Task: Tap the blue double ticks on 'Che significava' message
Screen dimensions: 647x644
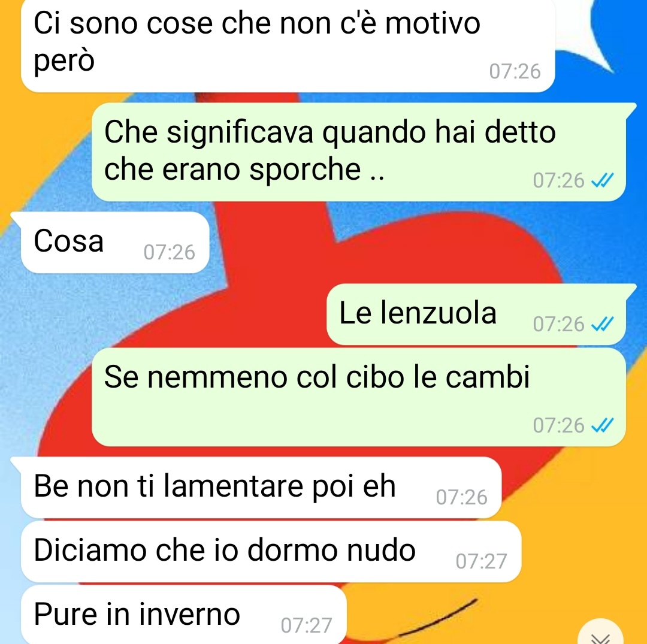Action: [603, 180]
